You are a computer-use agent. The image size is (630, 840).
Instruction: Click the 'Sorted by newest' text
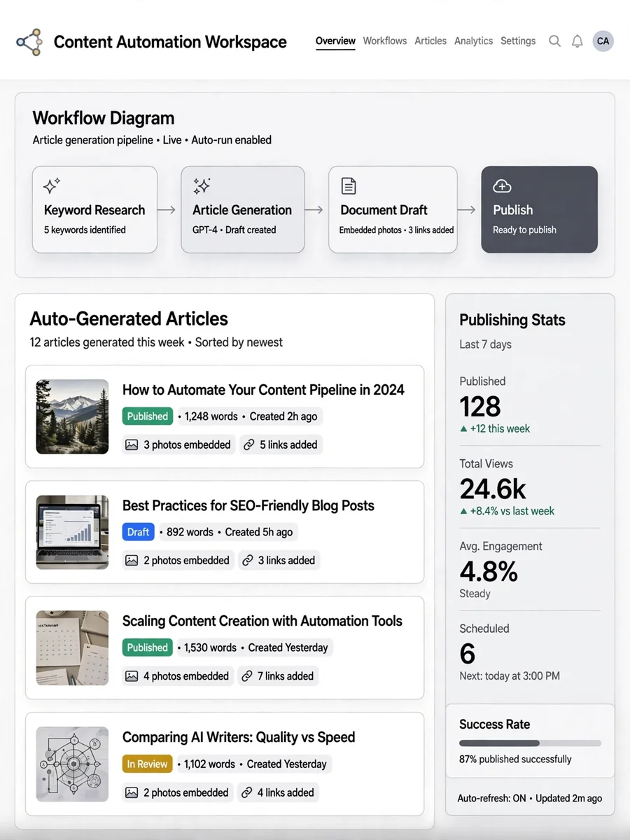(239, 342)
